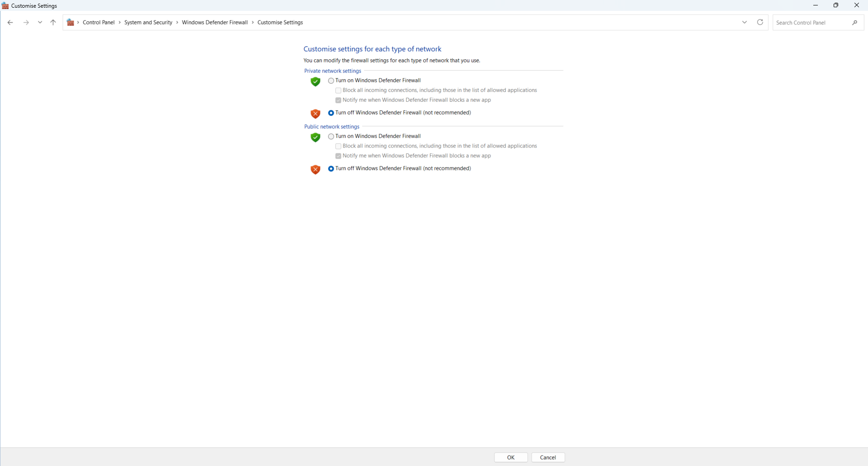868x466 pixels.
Task: Open the Recent locations dropdown arrow
Action: pos(40,23)
